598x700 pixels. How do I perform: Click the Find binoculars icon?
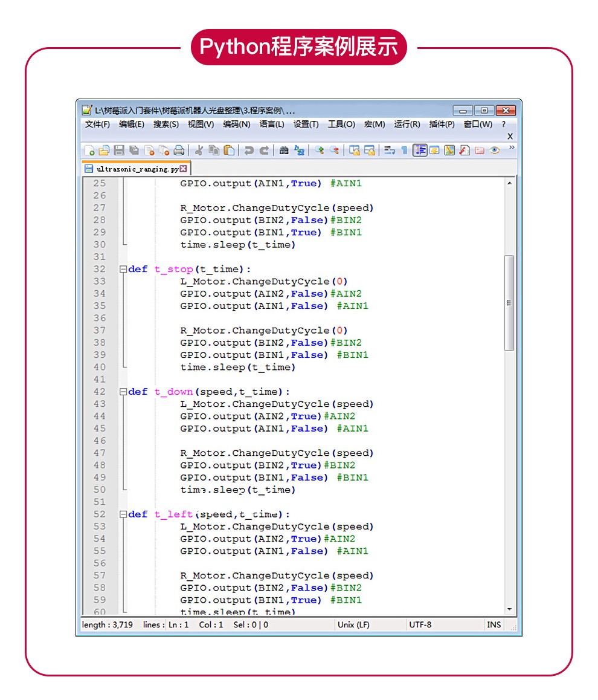pyautogui.click(x=284, y=151)
